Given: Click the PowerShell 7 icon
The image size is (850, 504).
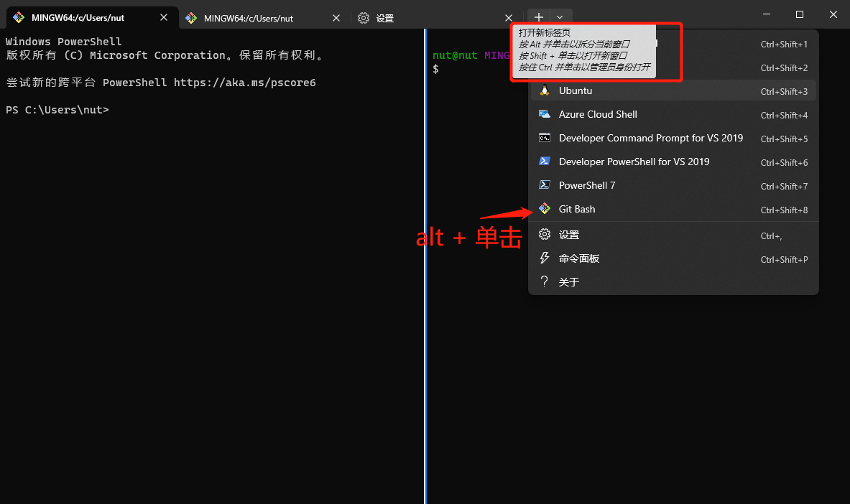Looking at the screenshot, I should point(544,185).
